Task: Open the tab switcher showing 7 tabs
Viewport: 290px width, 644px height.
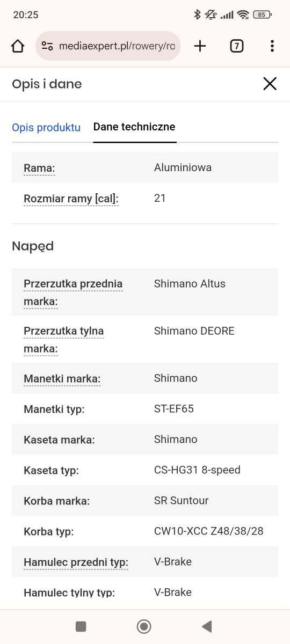Action: [x=236, y=46]
